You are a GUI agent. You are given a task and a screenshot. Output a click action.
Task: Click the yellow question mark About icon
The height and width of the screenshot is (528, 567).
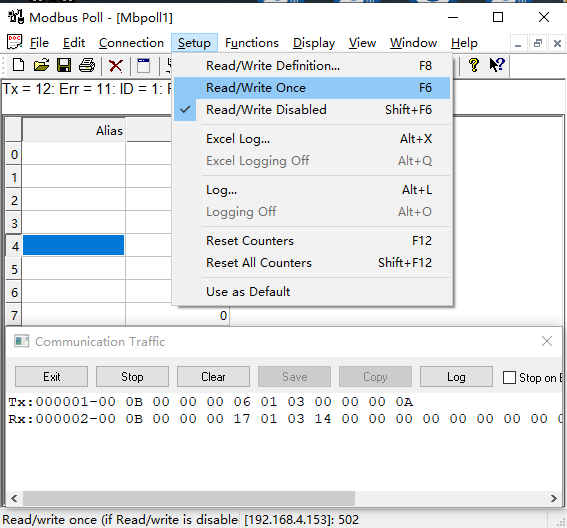pyautogui.click(x=473, y=65)
